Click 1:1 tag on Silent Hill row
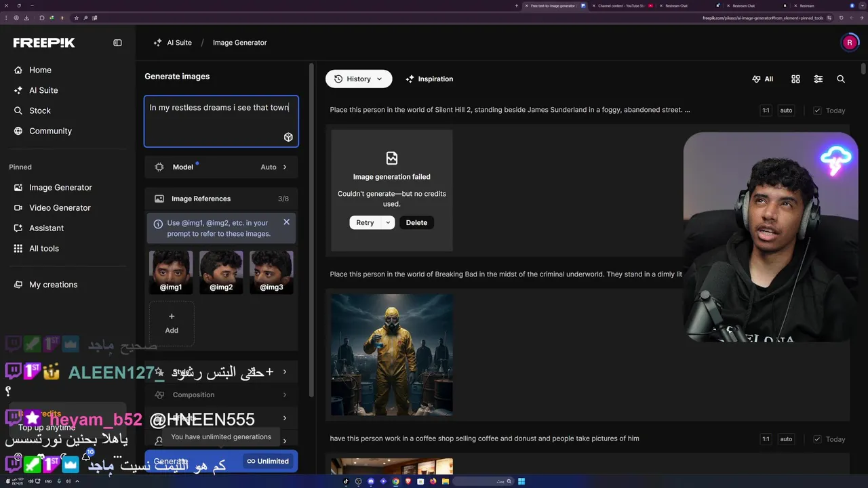Screen dimensions: 868x488 766,110
